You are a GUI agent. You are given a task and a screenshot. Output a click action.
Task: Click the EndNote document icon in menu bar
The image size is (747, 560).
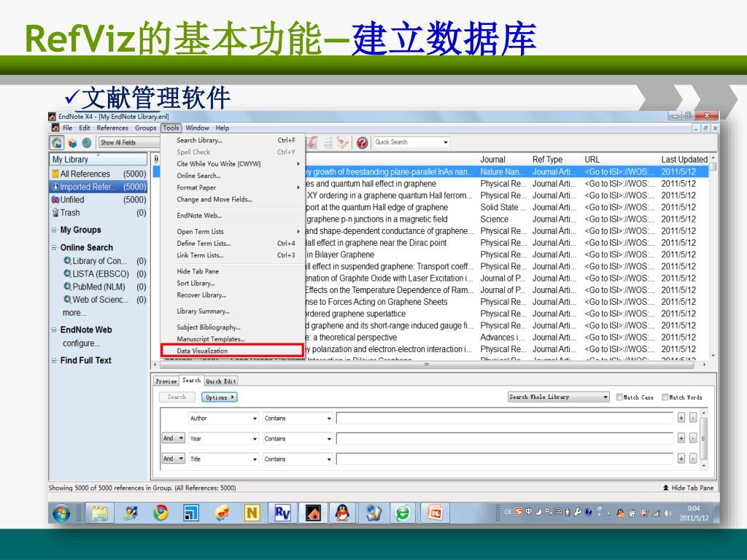[55, 128]
